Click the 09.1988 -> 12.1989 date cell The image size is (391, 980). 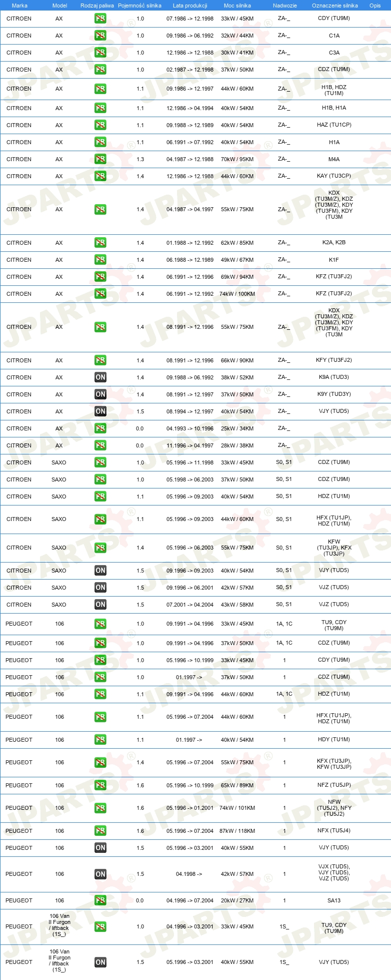click(190, 125)
